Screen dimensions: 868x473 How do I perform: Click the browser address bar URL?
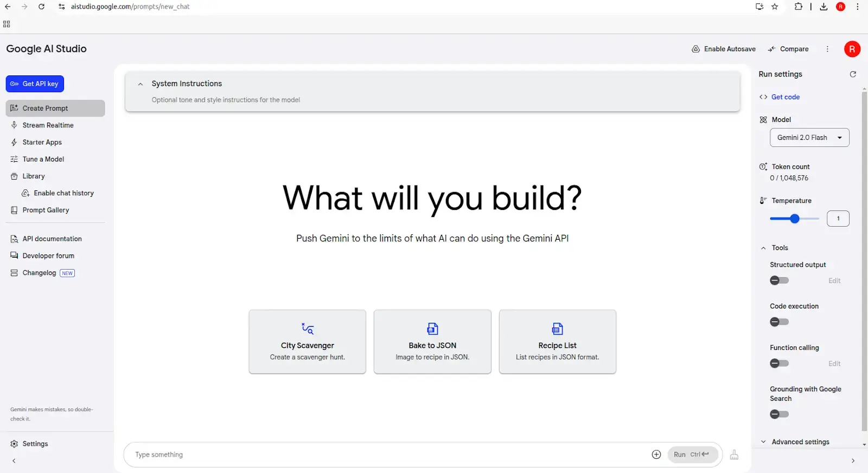130,7
